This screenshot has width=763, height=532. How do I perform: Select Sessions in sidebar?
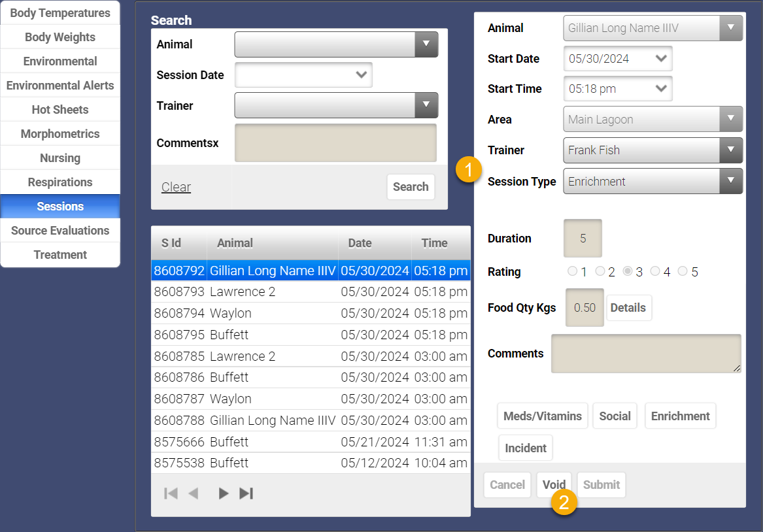(60, 206)
